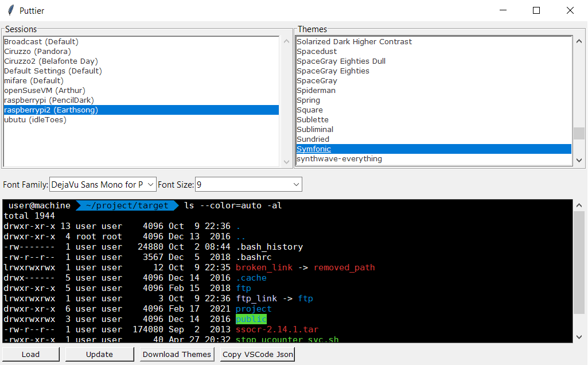Click terminal preview scroll-up arrow
588x365 pixels.
579,205
